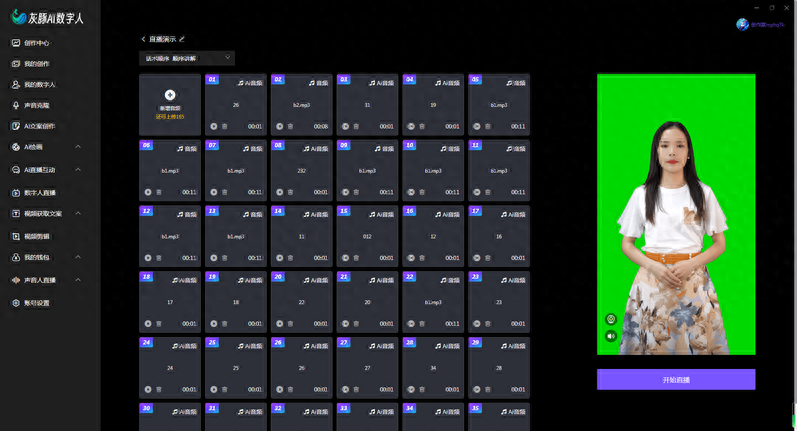
Task: Click the number badge 25
Action: [x=212, y=343]
